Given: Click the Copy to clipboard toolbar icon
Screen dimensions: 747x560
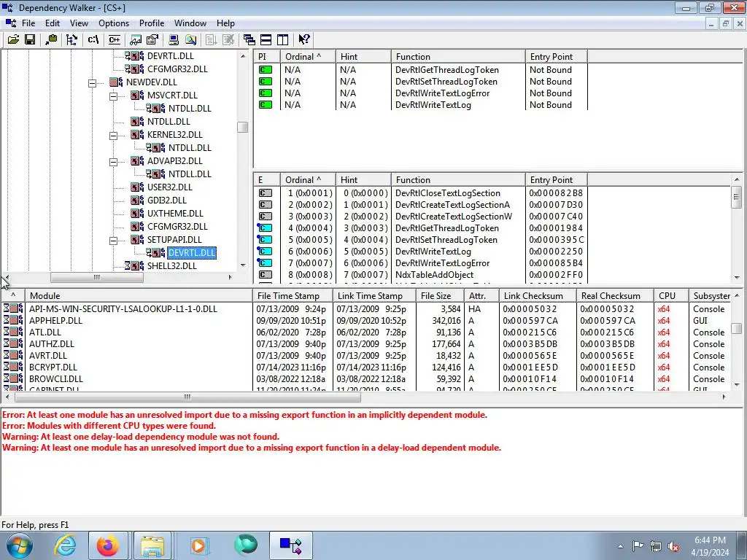Looking at the screenshot, I should [x=51, y=39].
